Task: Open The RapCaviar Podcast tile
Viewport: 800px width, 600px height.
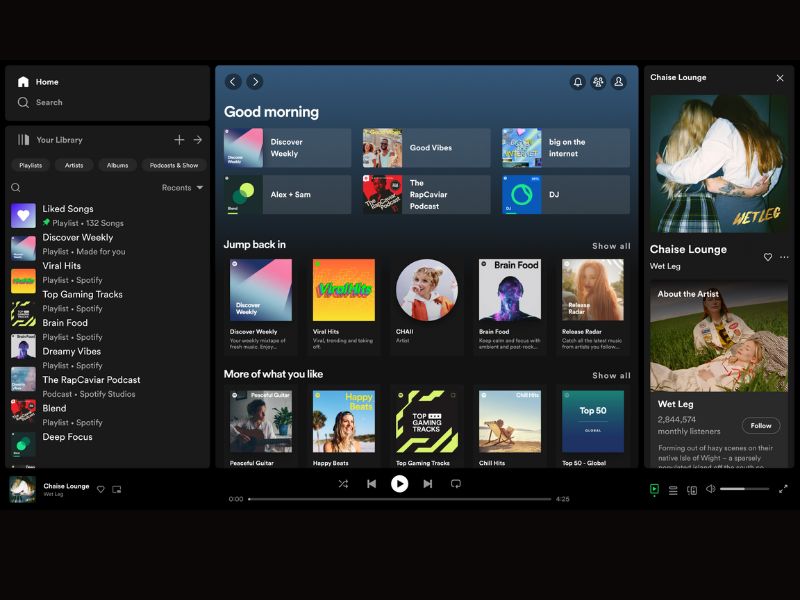Action: [x=427, y=194]
